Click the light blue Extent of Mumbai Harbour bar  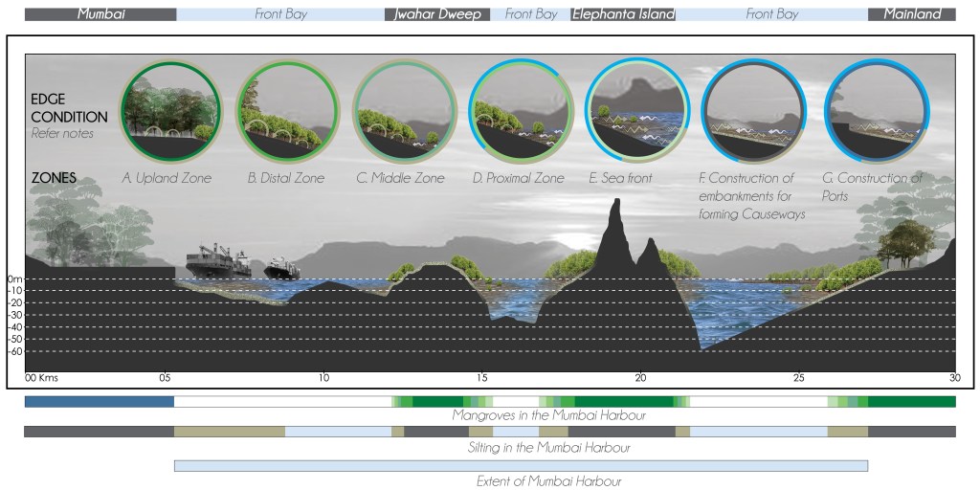point(521,465)
